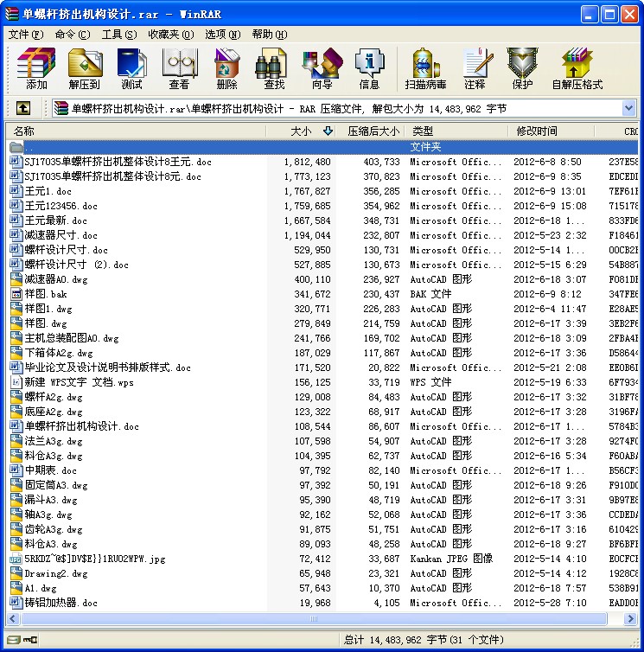This screenshot has width=644, height=652.
Task: Launch the 查找 (Find) binoculars tool
Action: point(274,68)
